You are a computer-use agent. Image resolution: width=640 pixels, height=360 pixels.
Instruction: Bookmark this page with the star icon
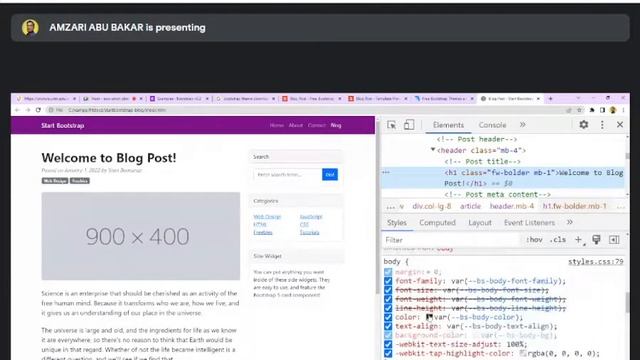click(x=579, y=110)
